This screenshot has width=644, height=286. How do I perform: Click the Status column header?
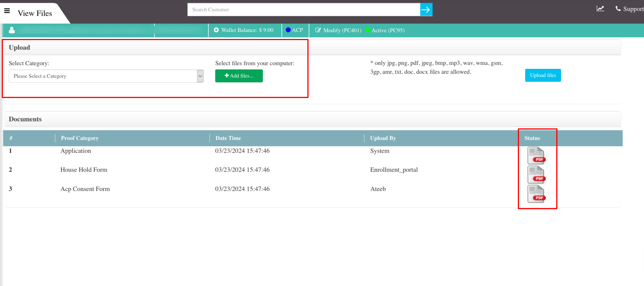[532, 138]
